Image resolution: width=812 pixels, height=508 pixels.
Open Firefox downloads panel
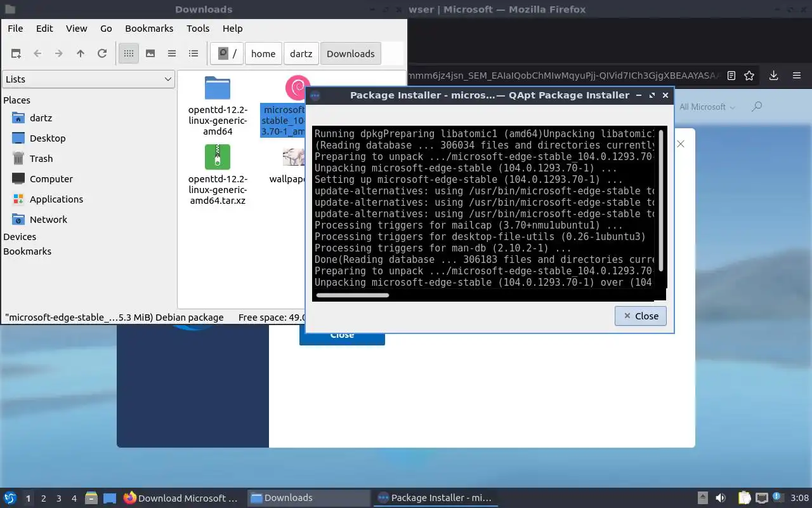coord(774,76)
